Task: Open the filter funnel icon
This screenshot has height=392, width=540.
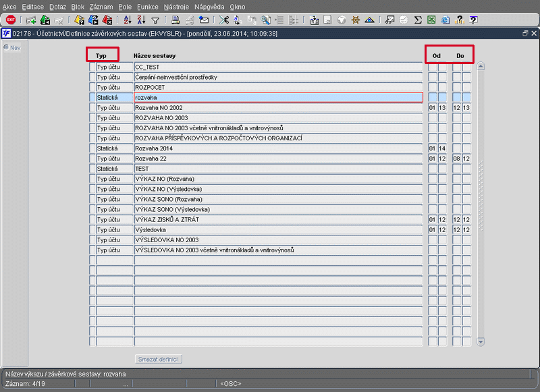Action: 155,21
